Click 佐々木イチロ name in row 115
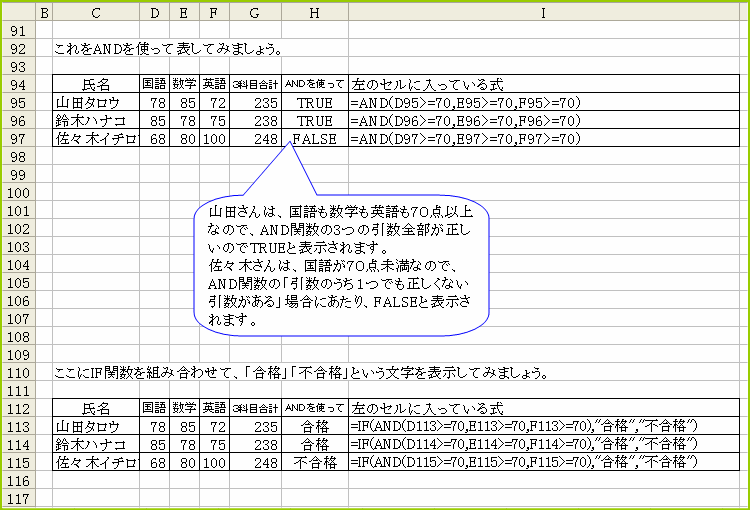The image size is (750, 510). pos(96,463)
